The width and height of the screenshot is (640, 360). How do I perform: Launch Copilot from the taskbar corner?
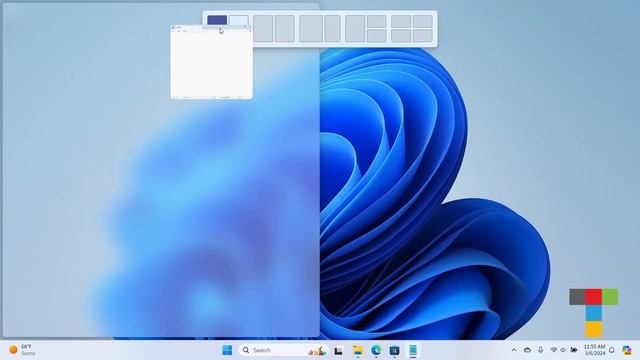tap(627, 350)
